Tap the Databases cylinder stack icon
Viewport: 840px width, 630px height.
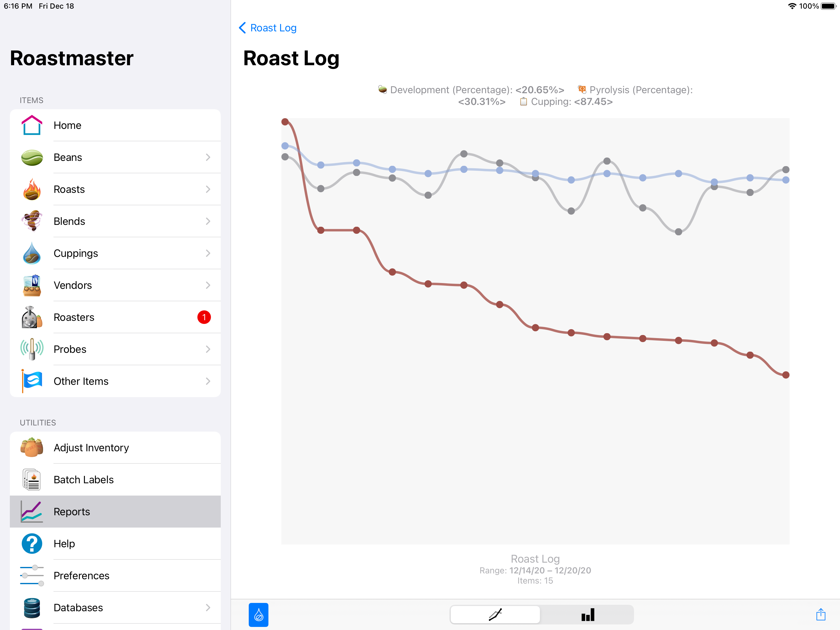click(x=32, y=608)
